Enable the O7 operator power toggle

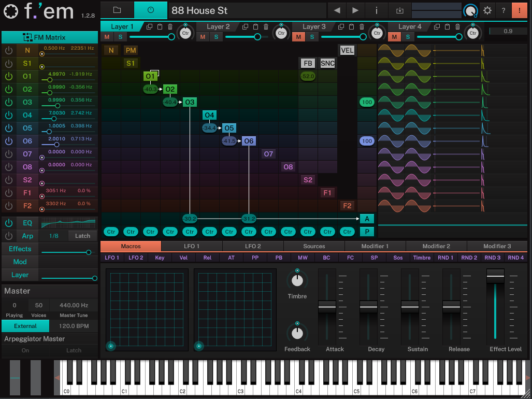click(x=9, y=154)
